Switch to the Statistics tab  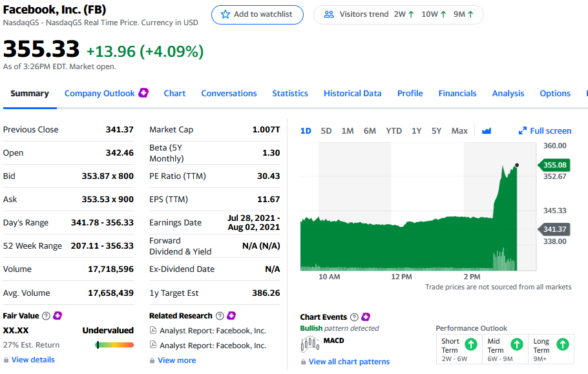coord(290,93)
